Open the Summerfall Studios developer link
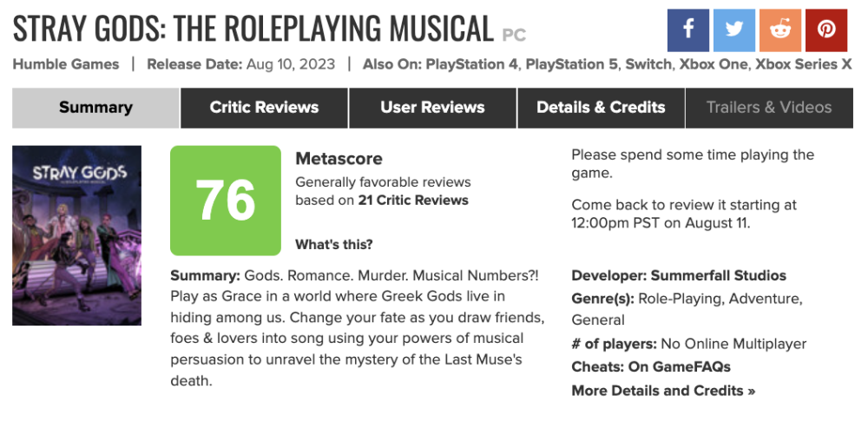The height and width of the screenshot is (435, 868). pos(719,275)
